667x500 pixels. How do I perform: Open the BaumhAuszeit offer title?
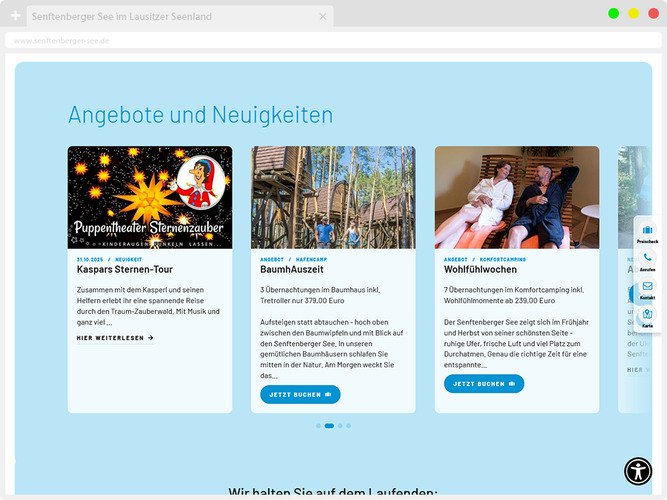click(x=292, y=270)
